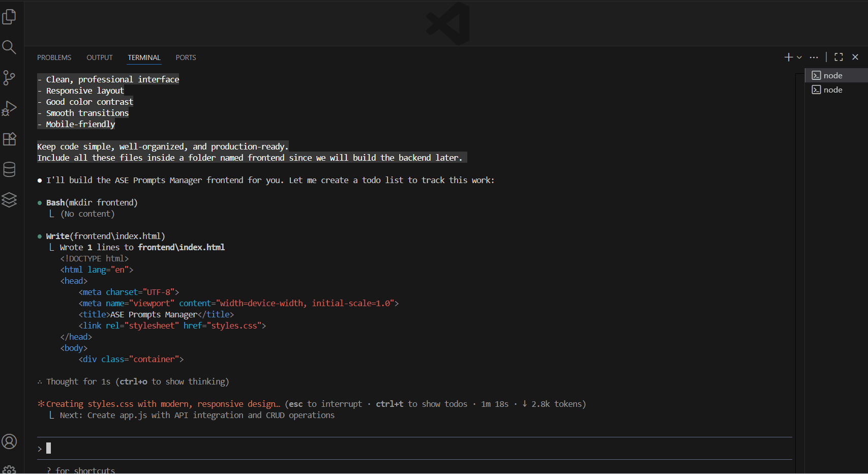
Task: Open the Extensions view
Action: tap(9, 139)
